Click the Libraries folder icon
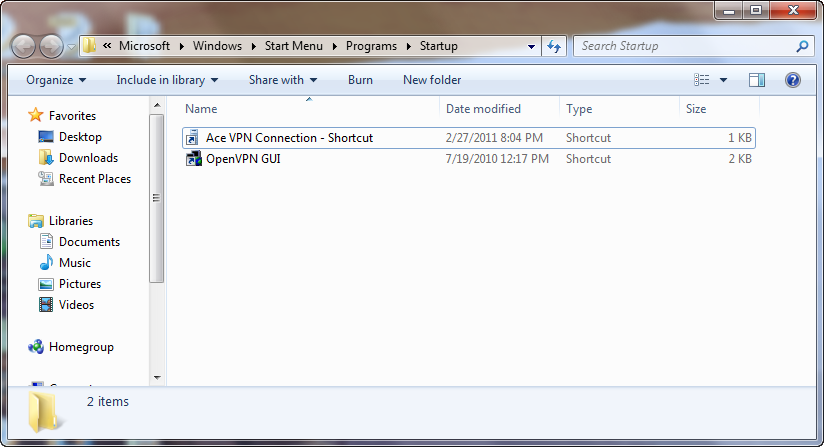This screenshot has height=447, width=824. point(36,221)
